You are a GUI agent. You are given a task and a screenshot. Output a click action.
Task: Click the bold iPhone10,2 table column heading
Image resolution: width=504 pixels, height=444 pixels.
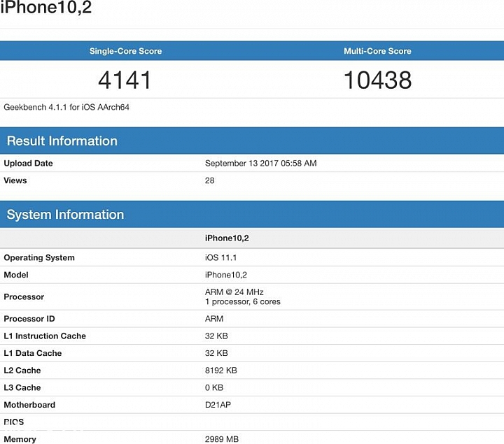click(x=227, y=238)
